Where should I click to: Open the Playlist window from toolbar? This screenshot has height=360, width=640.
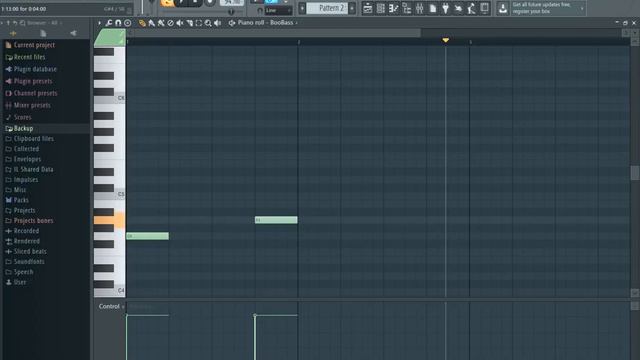[367, 8]
